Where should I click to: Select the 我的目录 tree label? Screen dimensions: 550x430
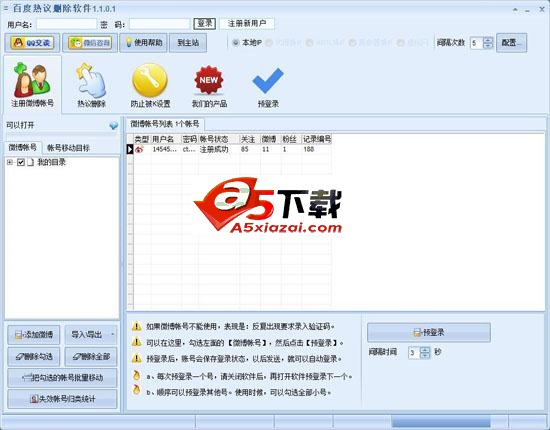pos(52,162)
